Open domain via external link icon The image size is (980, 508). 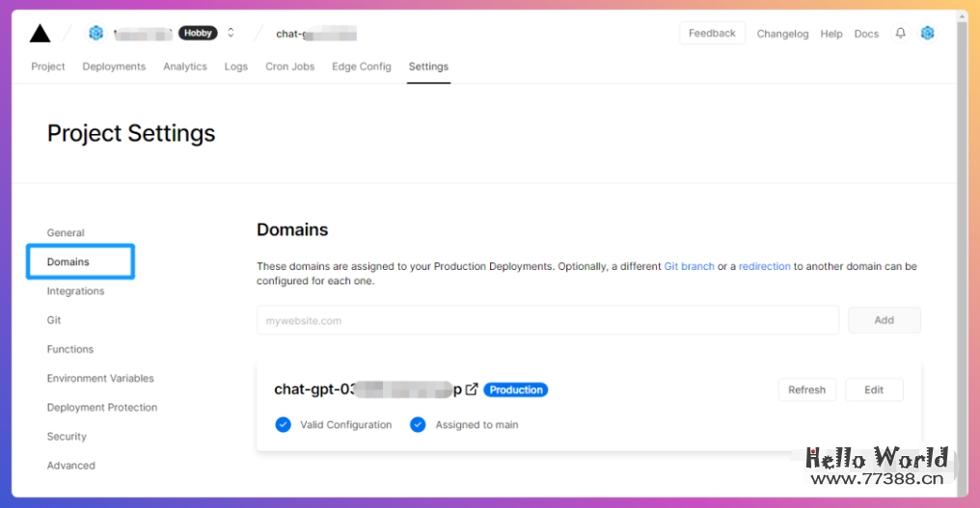tap(472, 389)
